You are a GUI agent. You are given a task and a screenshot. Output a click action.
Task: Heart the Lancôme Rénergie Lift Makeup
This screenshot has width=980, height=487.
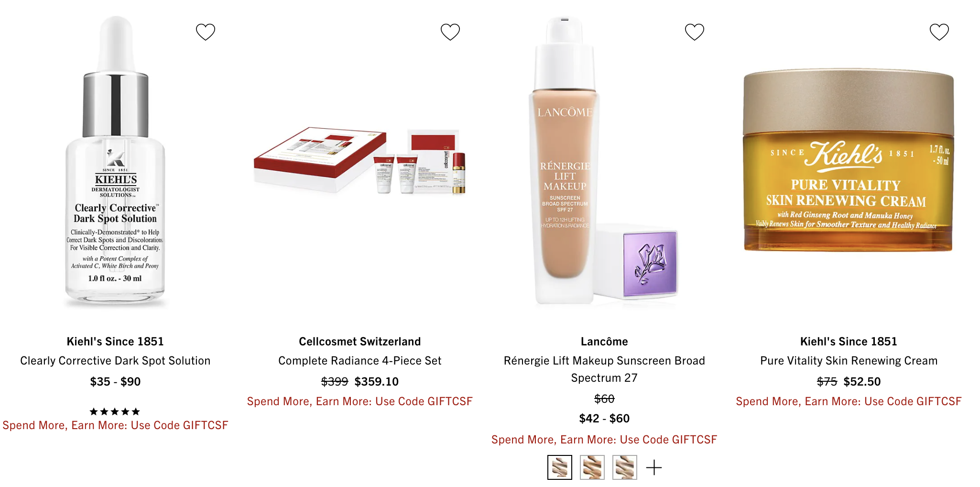[x=695, y=32]
